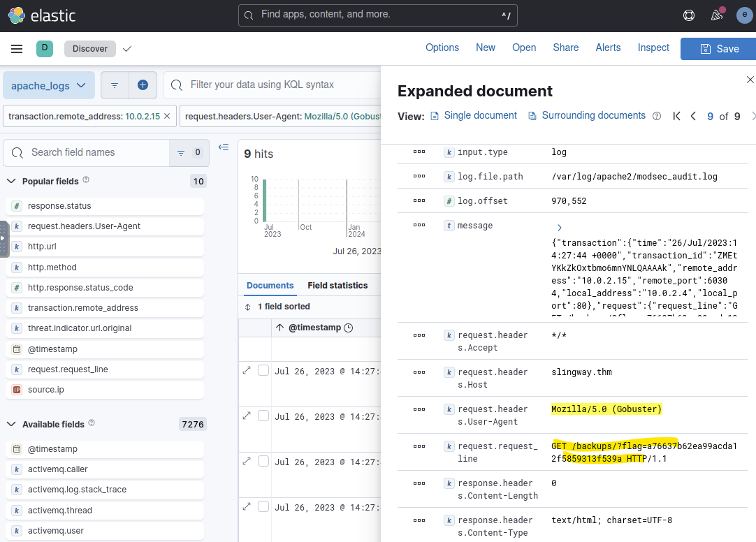Collapse the field list sidebar
Viewport: 756px width, 542px height.
click(224, 147)
